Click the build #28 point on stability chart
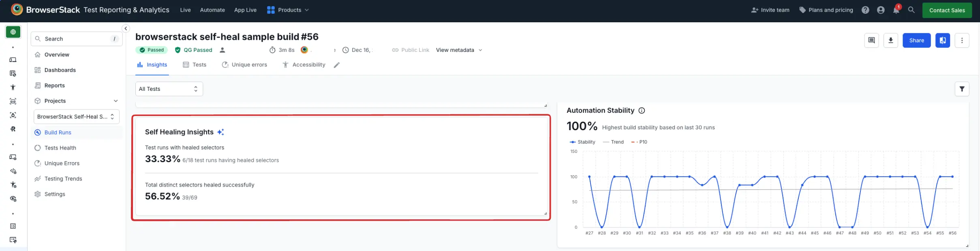The height and width of the screenshot is (251, 980). [602, 227]
